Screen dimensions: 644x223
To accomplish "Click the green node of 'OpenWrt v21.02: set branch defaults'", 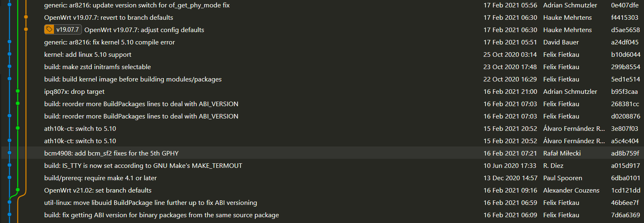I will [18, 190].
